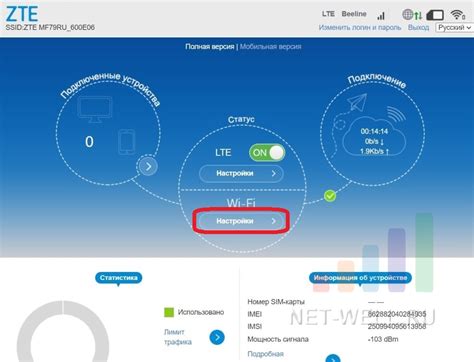This screenshot has height=362, width=474.
Task: Click the Wi-Fi status icon in header
Action: (x=458, y=14)
